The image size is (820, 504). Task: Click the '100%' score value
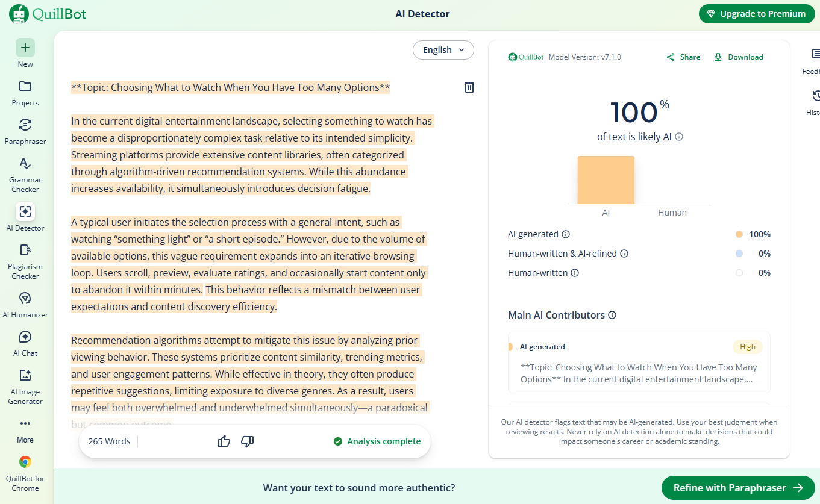[639, 112]
